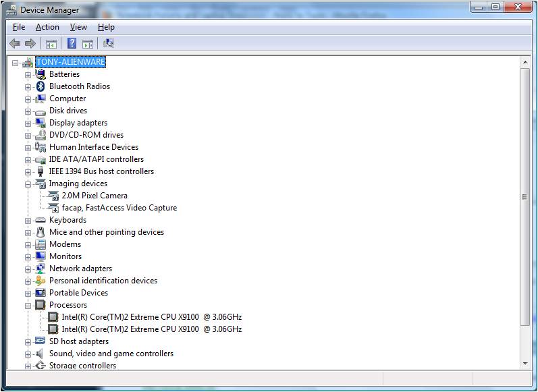Click the 2.0M Pixel Camera device icon

point(53,196)
